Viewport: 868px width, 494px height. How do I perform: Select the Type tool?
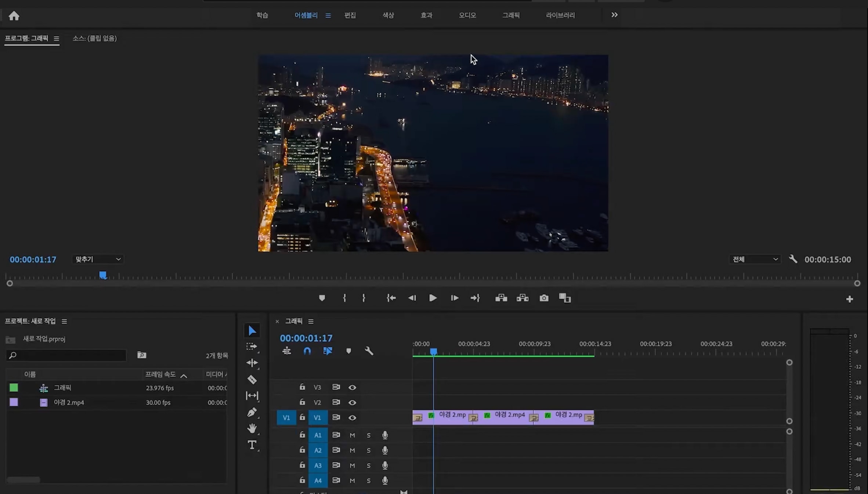pyautogui.click(x=252, y=445)
